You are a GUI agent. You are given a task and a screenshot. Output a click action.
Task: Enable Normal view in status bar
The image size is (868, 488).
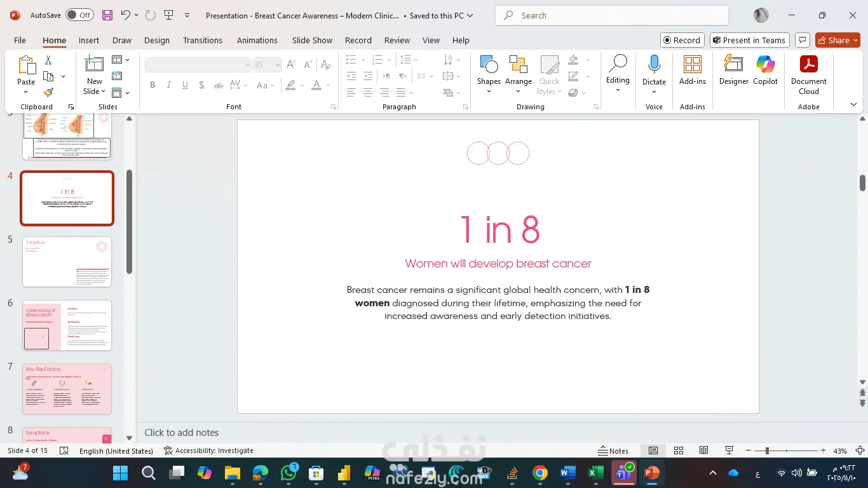[653, 451]
